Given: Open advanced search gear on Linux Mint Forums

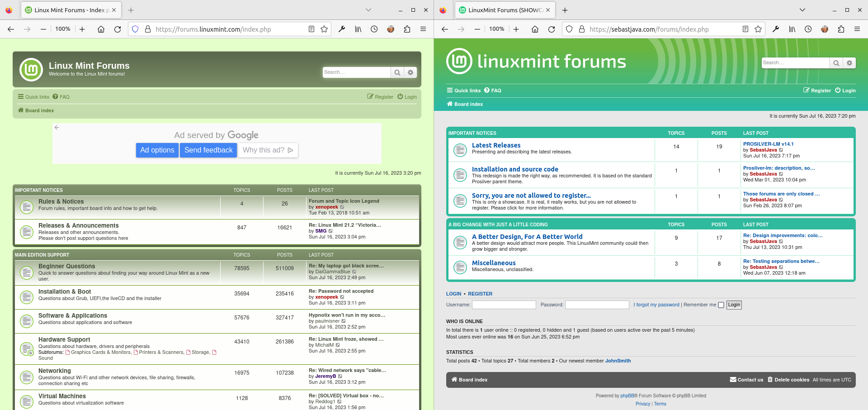Looking at the screenshot, I should point(410,72).
